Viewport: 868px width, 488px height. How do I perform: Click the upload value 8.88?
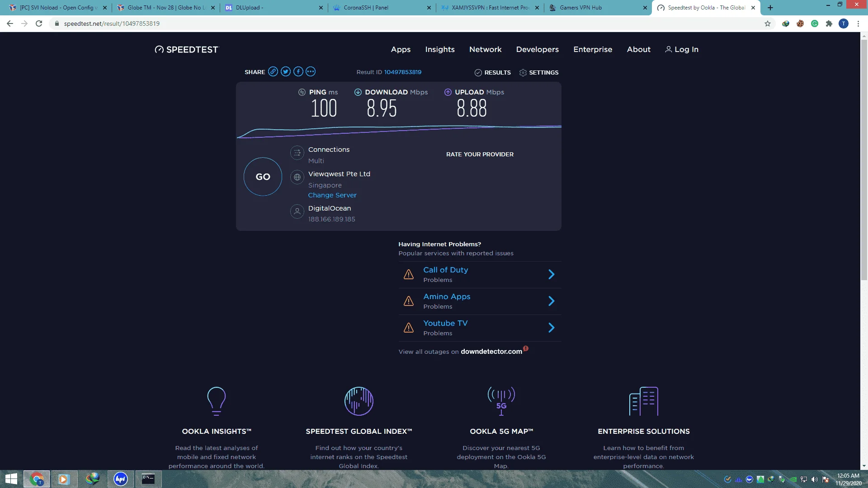472,108
